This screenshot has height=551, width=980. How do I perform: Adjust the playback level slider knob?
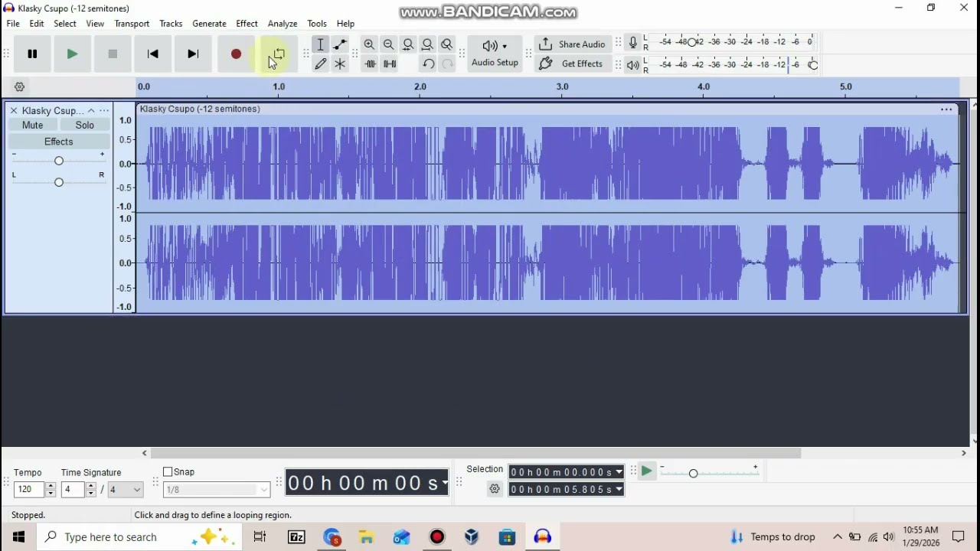click(813, 65)
